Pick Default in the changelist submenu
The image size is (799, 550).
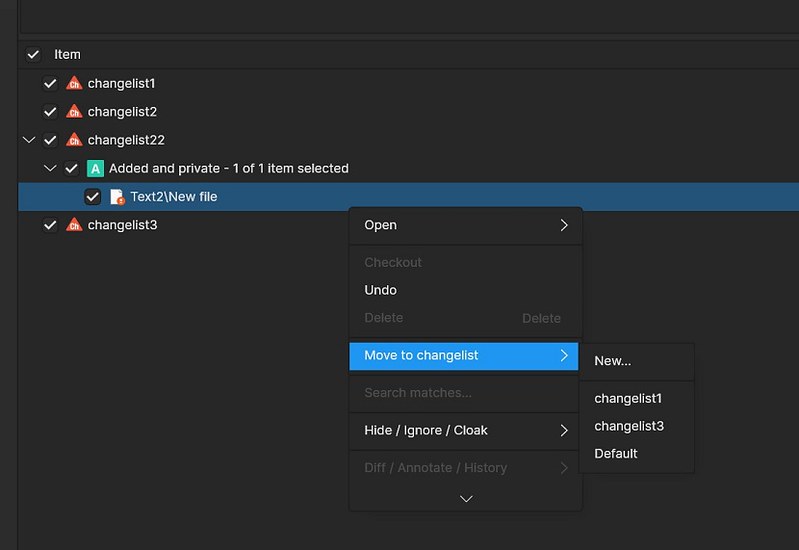pyautogui.click(x=616, y=453)
